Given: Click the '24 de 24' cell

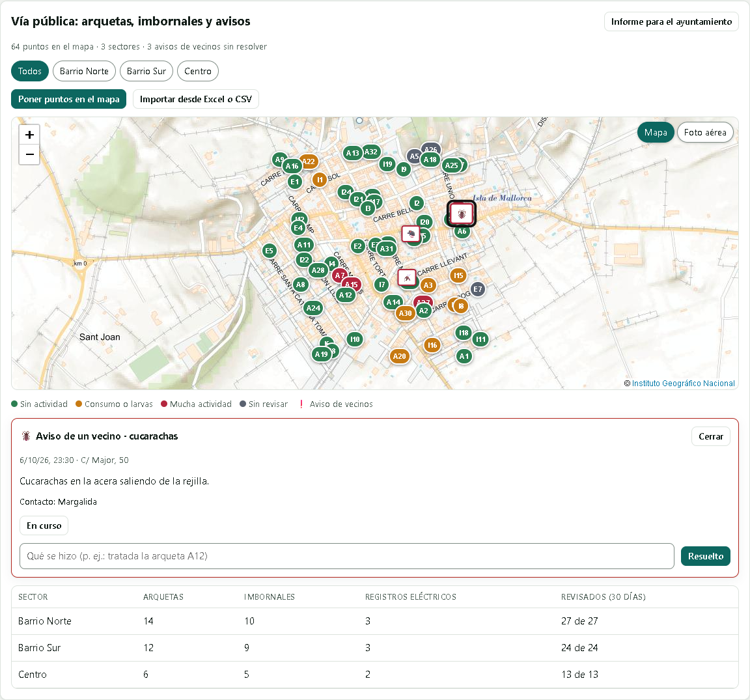Looking at the screenshot, I should point(579,648).
